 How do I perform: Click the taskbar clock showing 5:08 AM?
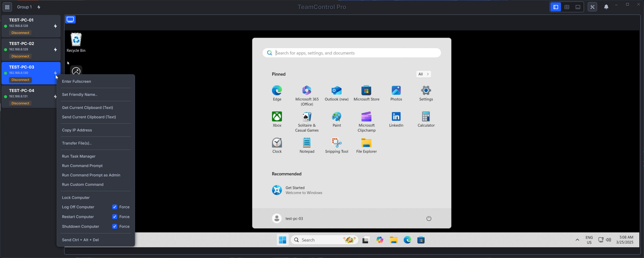(x=625, y=240)
